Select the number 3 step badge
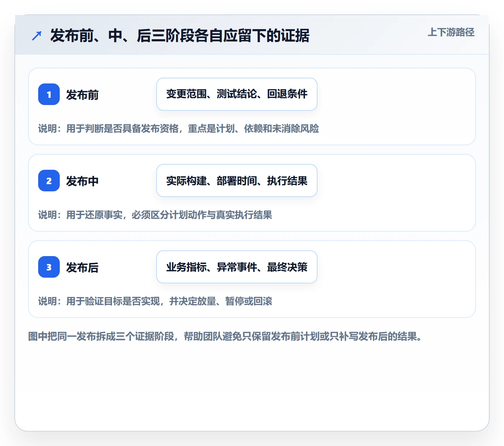The image size is (504, 446). point(49,267)
